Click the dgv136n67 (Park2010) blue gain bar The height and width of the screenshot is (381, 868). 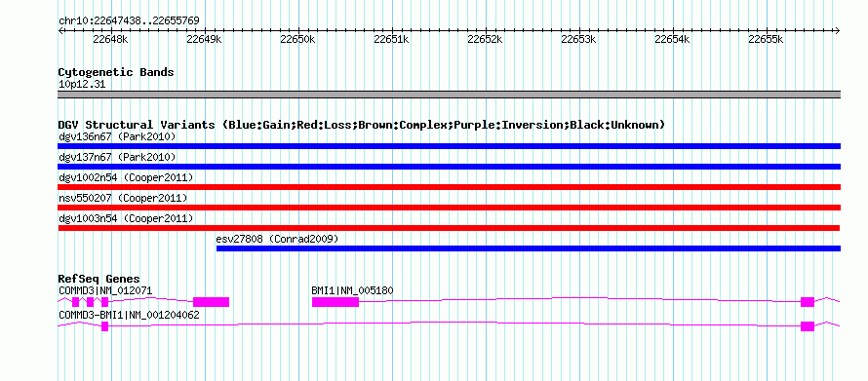tap(449, 146)
